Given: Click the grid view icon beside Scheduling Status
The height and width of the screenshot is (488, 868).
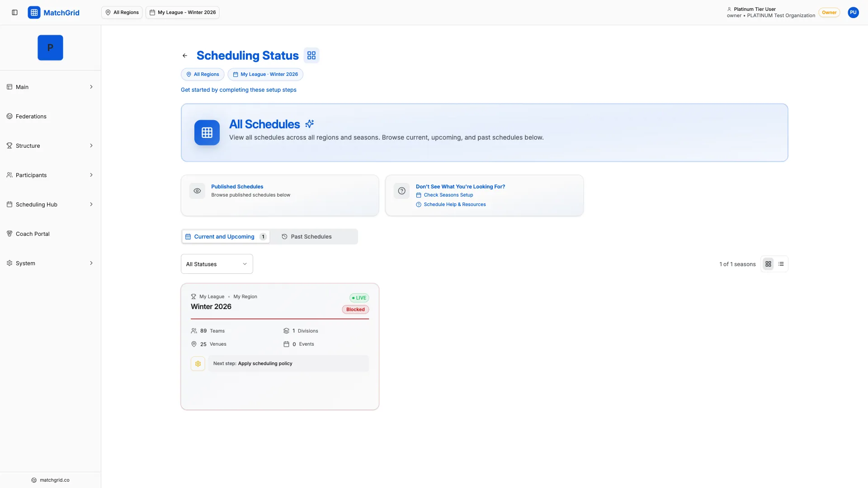Looking at the screenshot, I should (x=311, y=55).
